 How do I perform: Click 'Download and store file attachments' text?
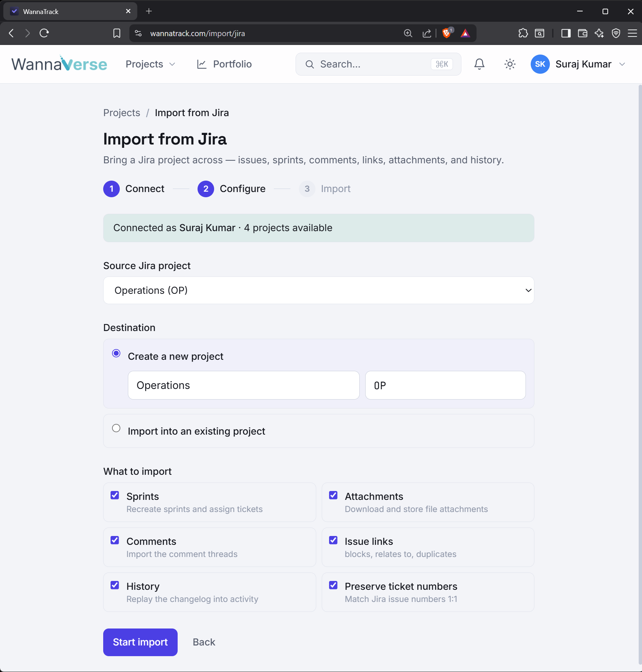[416, 509]
